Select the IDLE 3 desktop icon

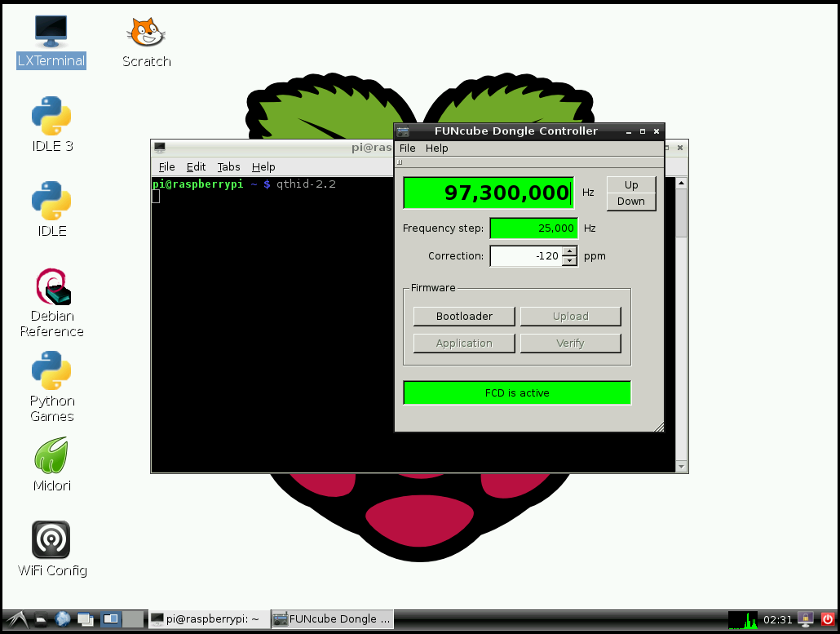51,124
